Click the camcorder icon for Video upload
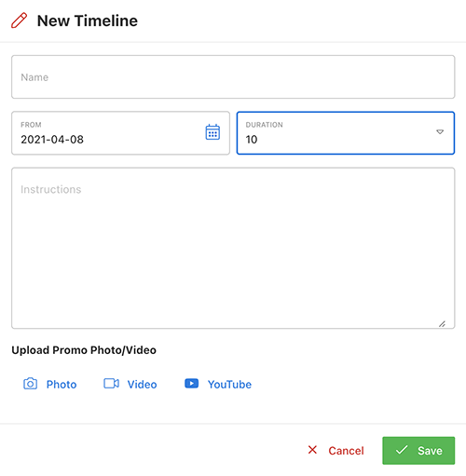This screenshot has width=466, height=476. tap(111, 384)
